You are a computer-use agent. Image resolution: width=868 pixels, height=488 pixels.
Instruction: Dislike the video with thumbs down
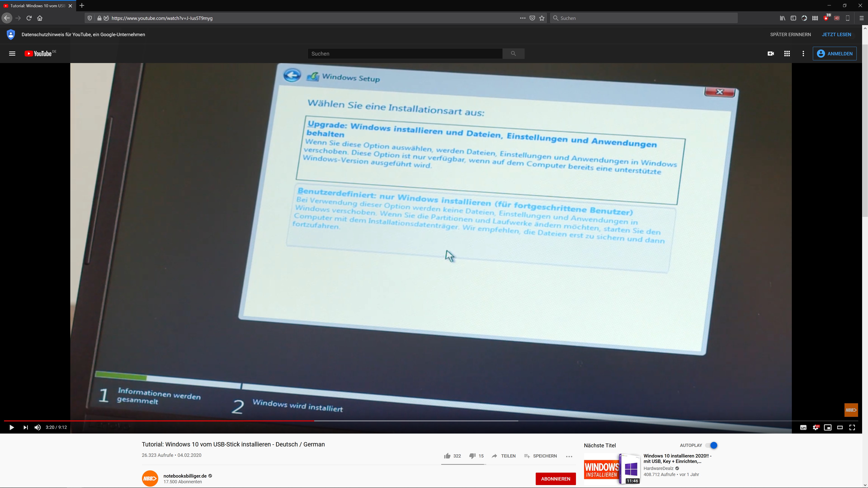[x=472, y=456]
